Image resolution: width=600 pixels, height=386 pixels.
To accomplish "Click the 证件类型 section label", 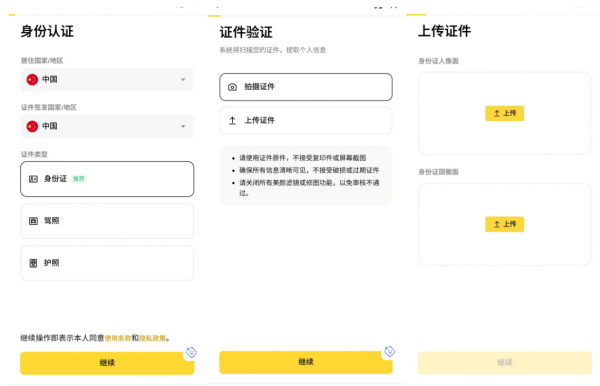I will (34, 154).
